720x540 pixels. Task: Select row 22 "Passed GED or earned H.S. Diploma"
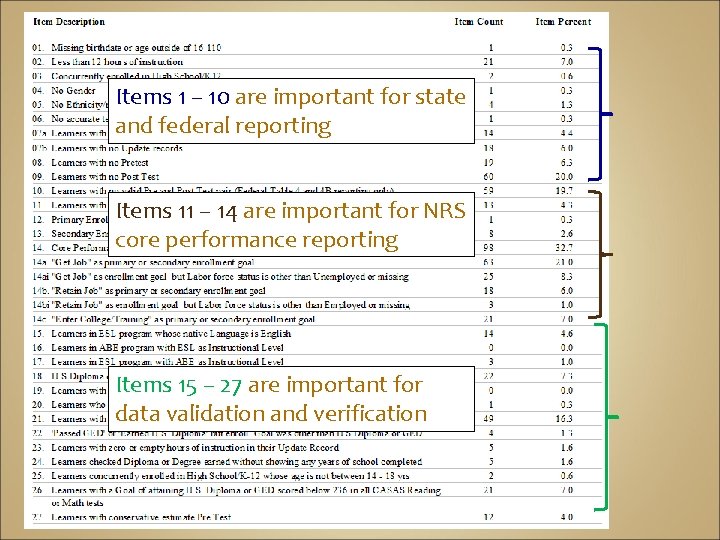click(x=317, y=433)
